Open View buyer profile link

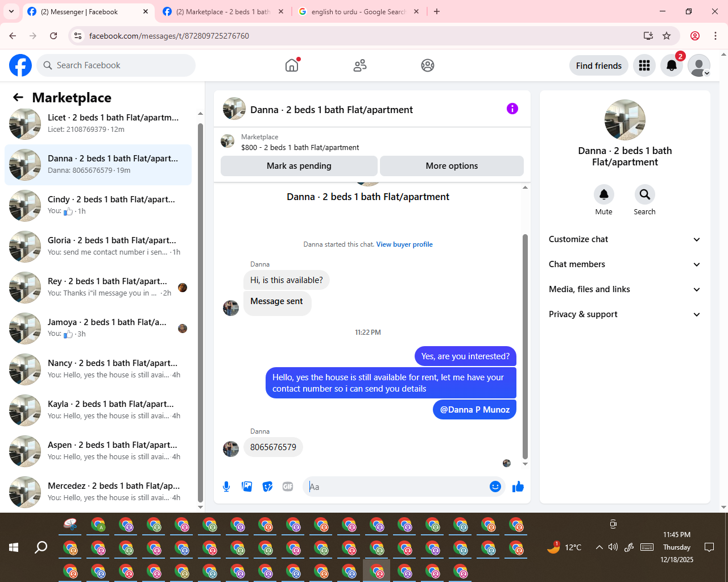404,244
